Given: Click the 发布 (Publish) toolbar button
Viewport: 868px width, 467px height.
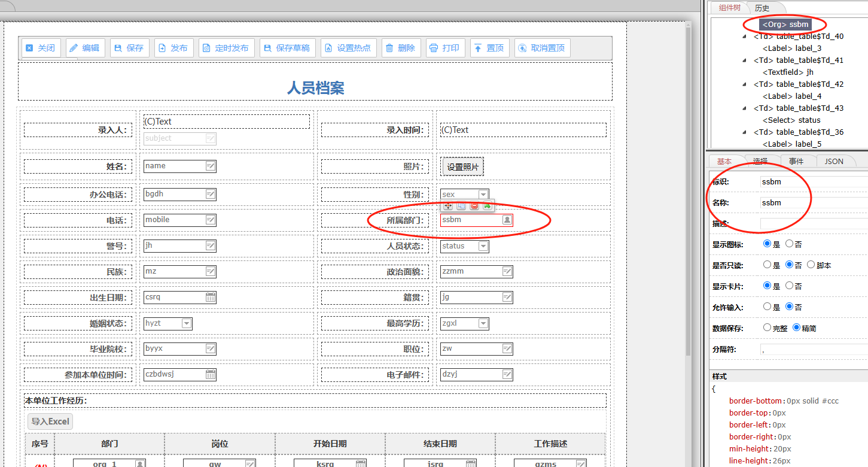Looking at the screenshot, I should click(173, 48).
